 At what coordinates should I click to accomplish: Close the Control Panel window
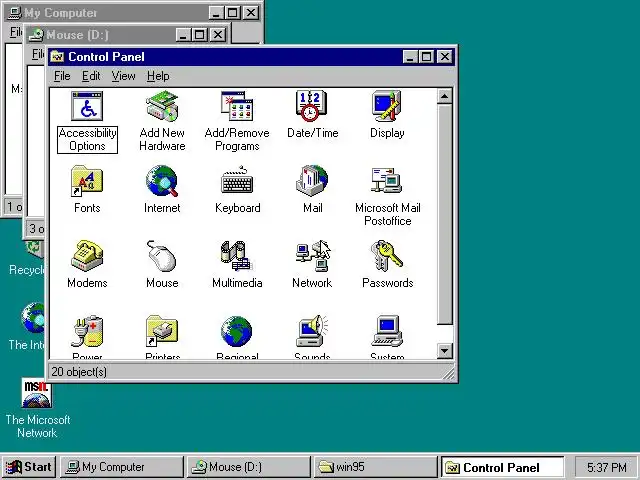click(x=444, y=57)
